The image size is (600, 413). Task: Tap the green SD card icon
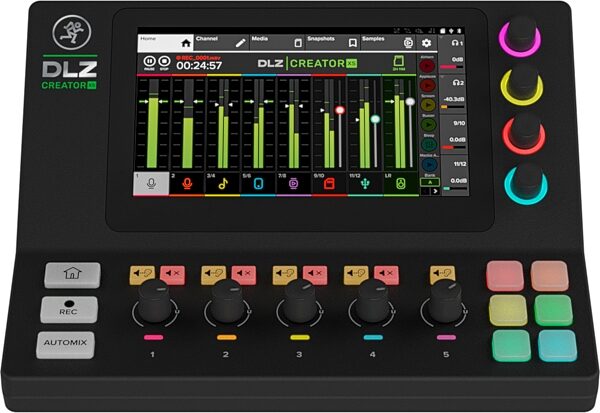(399, 62)
